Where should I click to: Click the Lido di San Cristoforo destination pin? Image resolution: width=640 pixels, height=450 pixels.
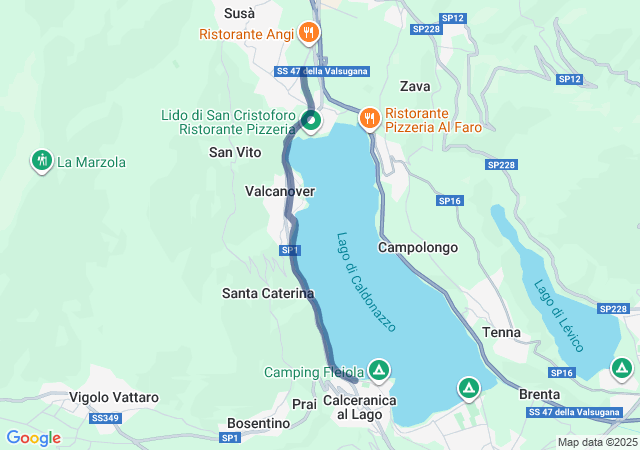coord(311,120)
